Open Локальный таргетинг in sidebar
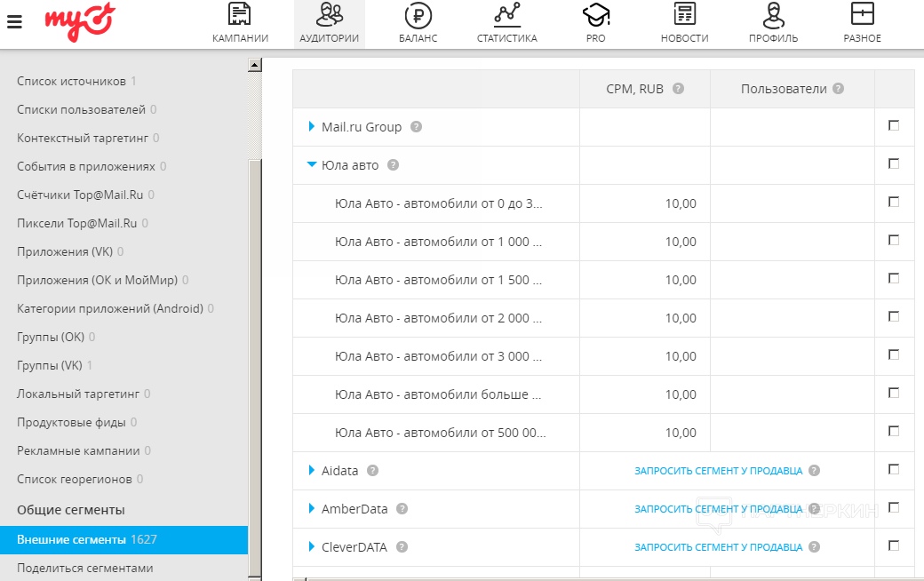 (x=78, y=394)
